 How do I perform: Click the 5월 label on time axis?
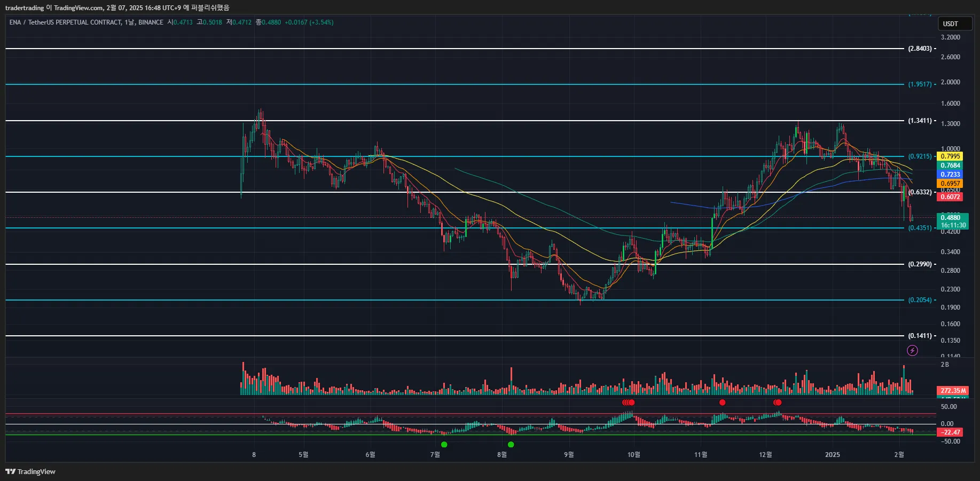click(x=303, y=455)
